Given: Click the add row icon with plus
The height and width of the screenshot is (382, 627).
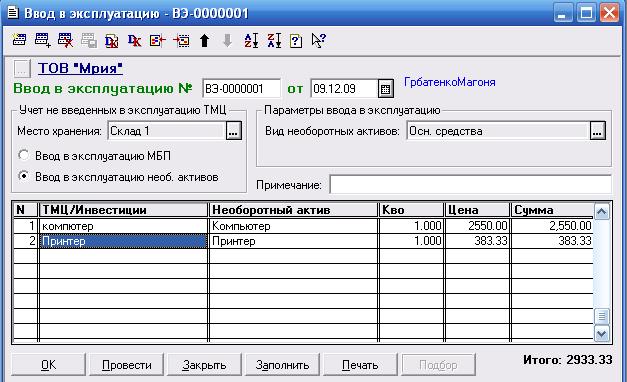Looking at the screenshot, I should click(42, 40).
